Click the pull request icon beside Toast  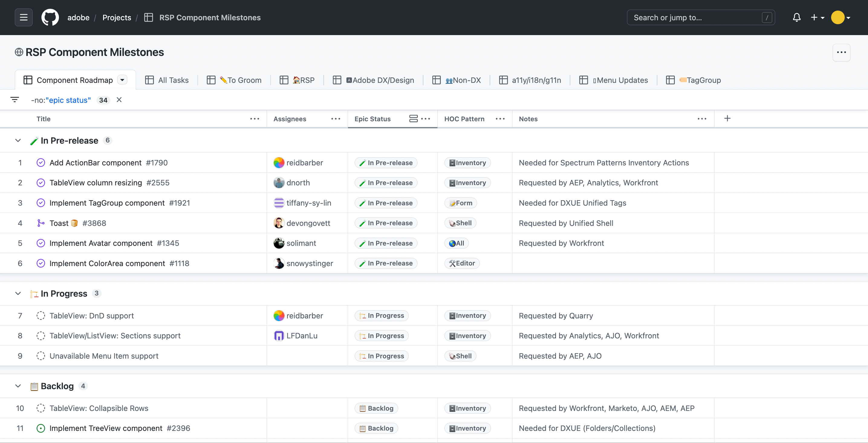[x=41, y=223]
